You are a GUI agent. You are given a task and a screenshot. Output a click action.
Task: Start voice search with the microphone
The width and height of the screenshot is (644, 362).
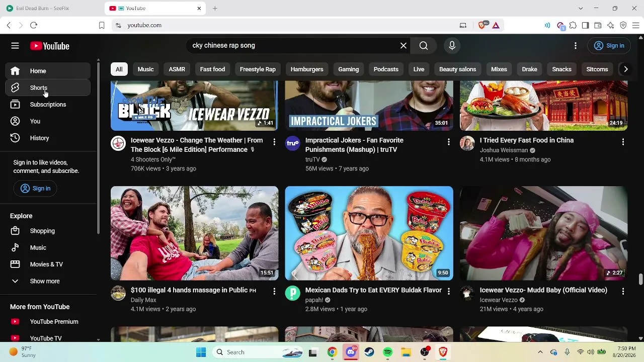452,46
